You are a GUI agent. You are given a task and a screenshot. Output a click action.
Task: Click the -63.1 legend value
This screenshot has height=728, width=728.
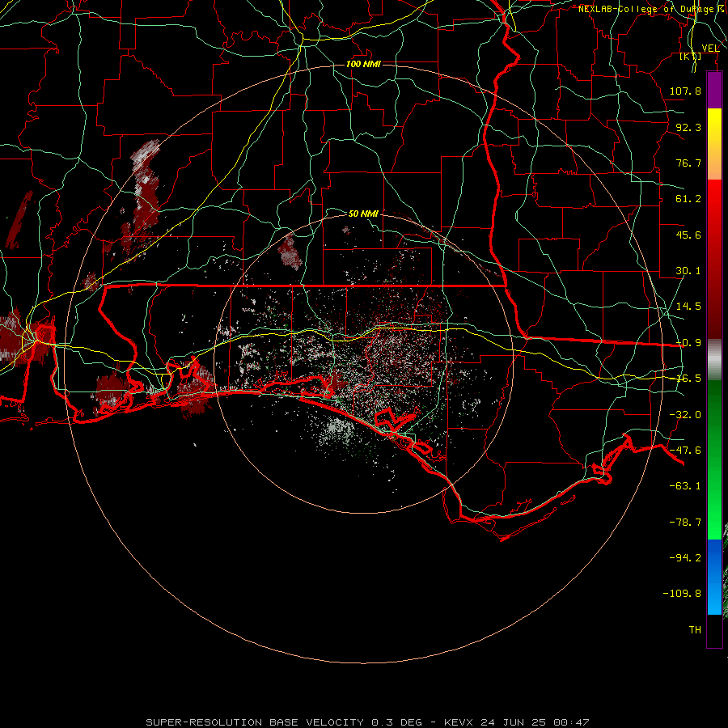[685, 486]
